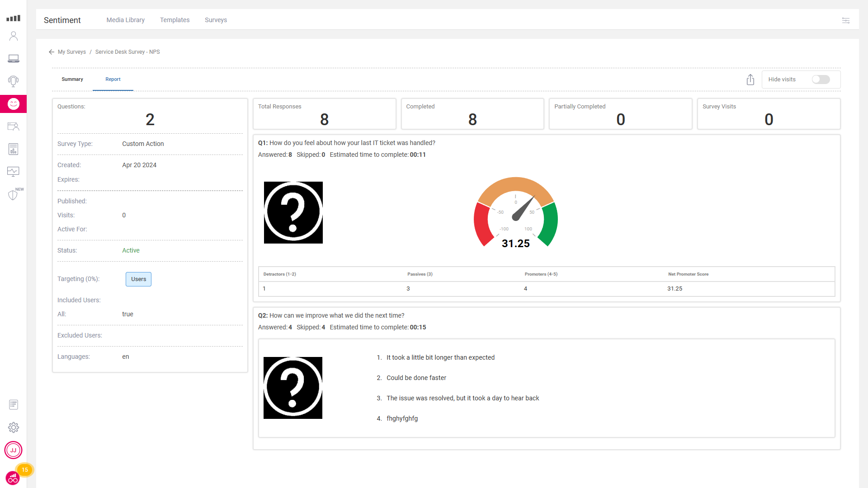Open the Media Library menu
This screenshot has height=488, width=868.
[125, 20]
